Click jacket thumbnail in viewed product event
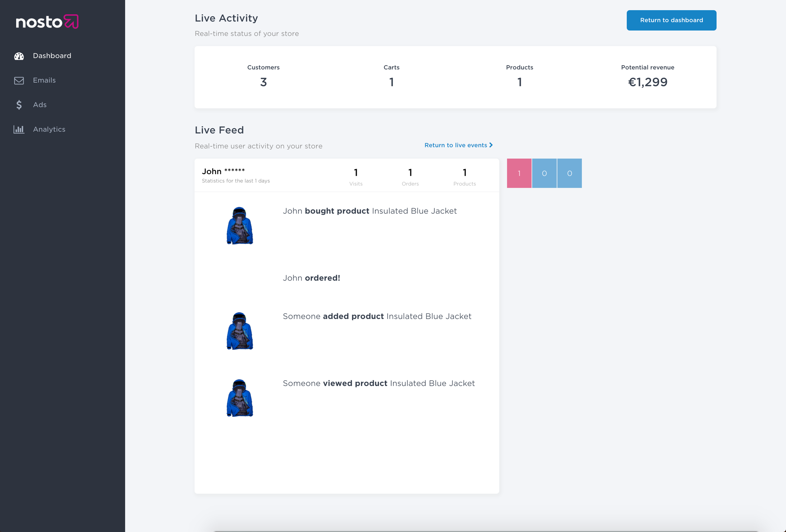This screenshot has height=532, width=786. pyautogui.click(x=240, y=398)
